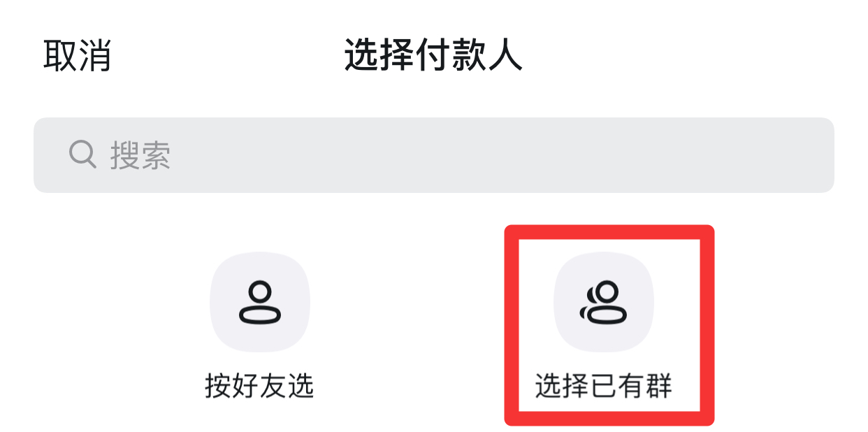Click the magnifying glass search icon
This screenshot has height=432, width=868.
coord(82,154)
